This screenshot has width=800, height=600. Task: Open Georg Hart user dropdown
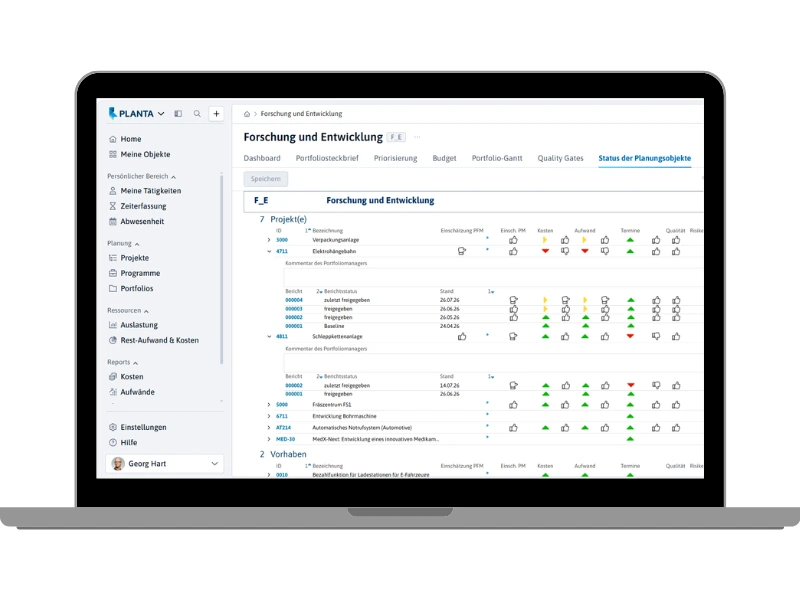click(165, 463)
